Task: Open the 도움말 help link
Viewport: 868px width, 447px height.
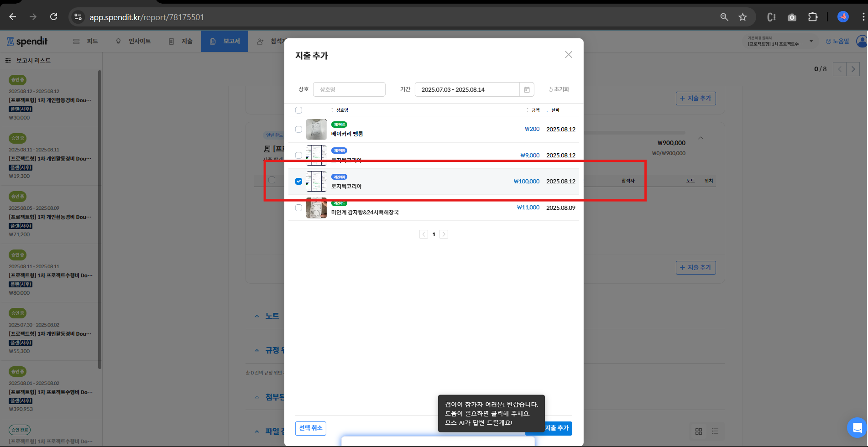Action: pos(837,41)
